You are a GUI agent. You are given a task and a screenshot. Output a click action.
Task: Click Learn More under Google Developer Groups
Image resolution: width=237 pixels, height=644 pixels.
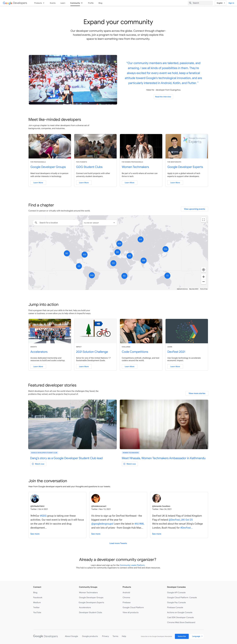38,182
